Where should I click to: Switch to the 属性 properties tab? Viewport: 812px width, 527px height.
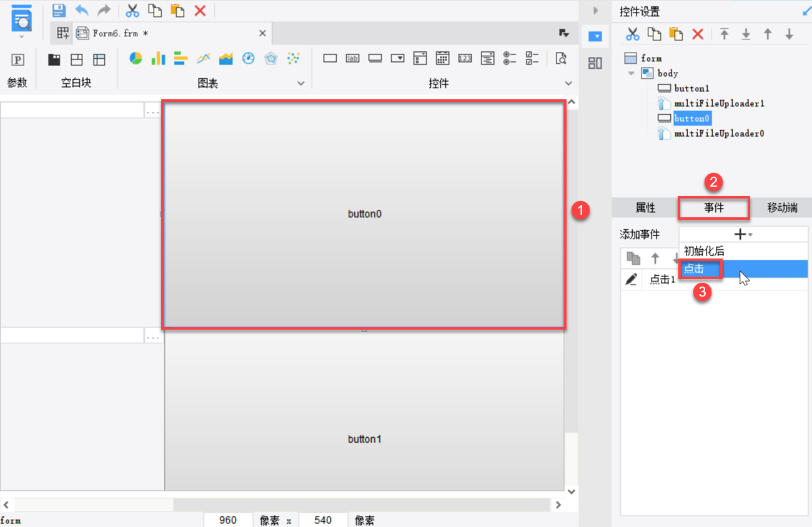coord(645,208)
